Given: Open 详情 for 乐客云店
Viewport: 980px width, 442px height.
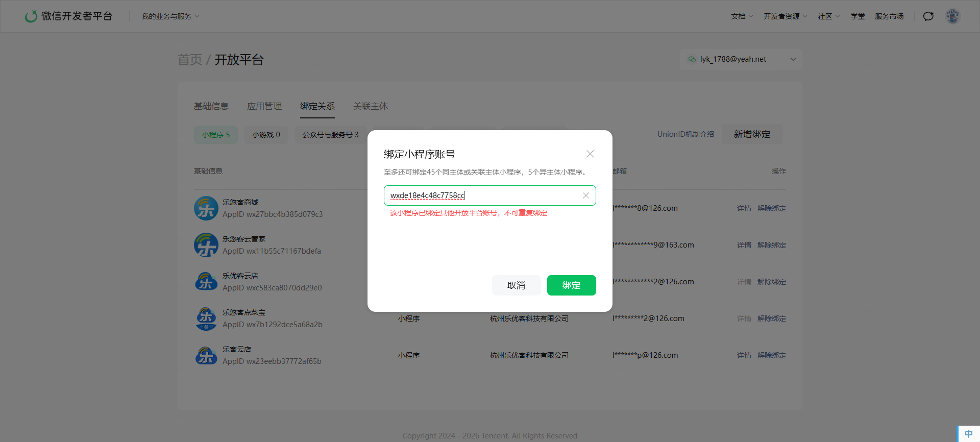Looking at the screenshot, I should click(744, 355).
